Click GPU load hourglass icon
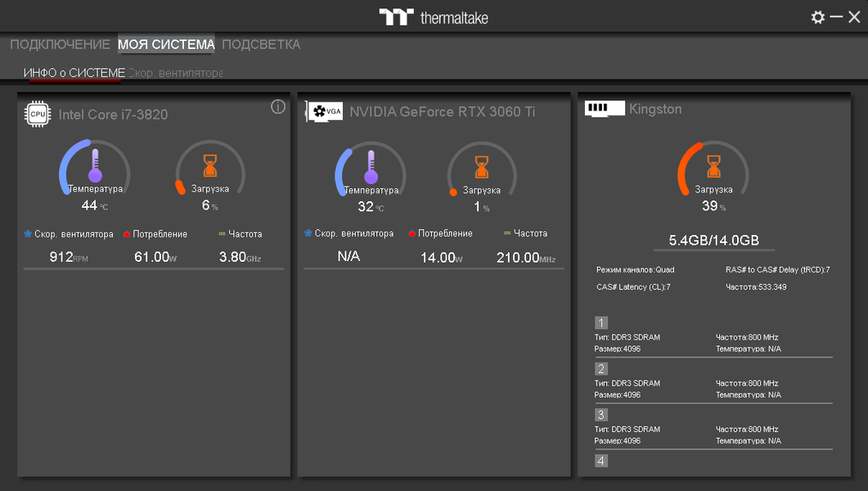Viewport: 868px width, 491px height. tap(482, 167)
